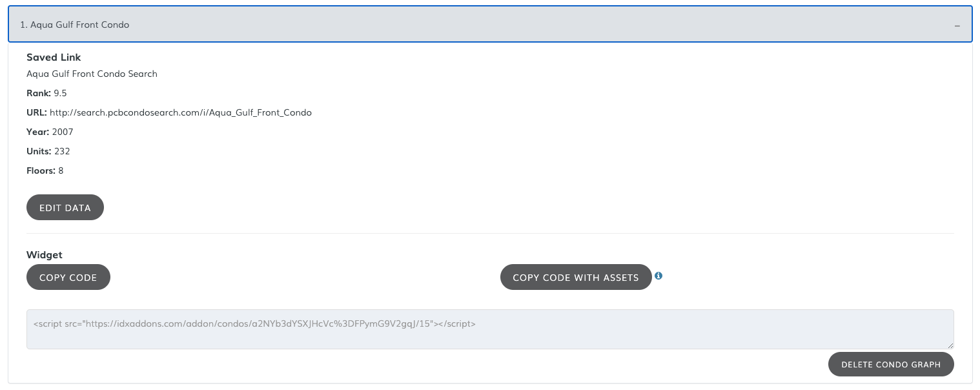Image resolution: width=980 pixels, height=390 pixels.
Task: Click the Aqua Gulf Front Condo Search name
Action: (92, 74)
